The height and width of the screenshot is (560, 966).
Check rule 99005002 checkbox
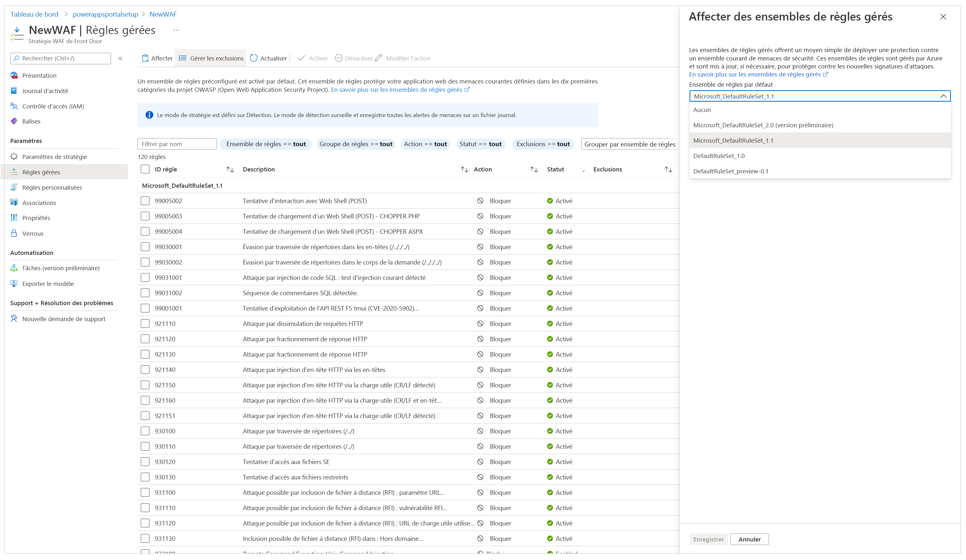[145, 201]
